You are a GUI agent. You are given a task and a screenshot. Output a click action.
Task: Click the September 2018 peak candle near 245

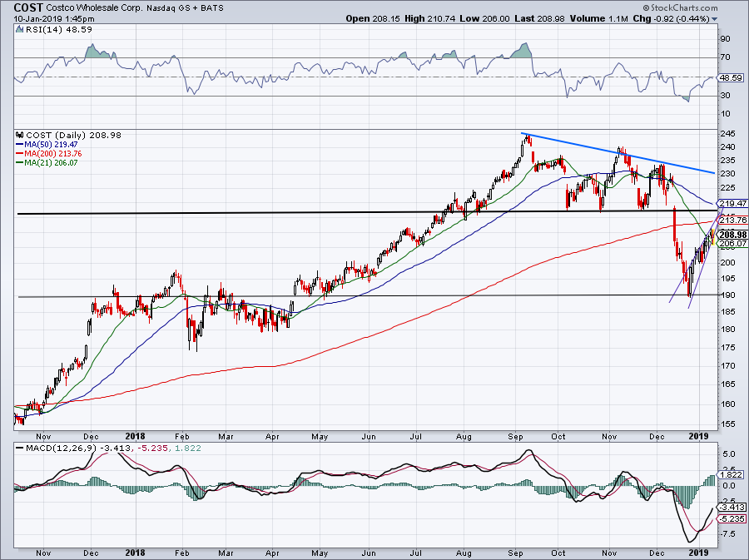tap(528, 140)
